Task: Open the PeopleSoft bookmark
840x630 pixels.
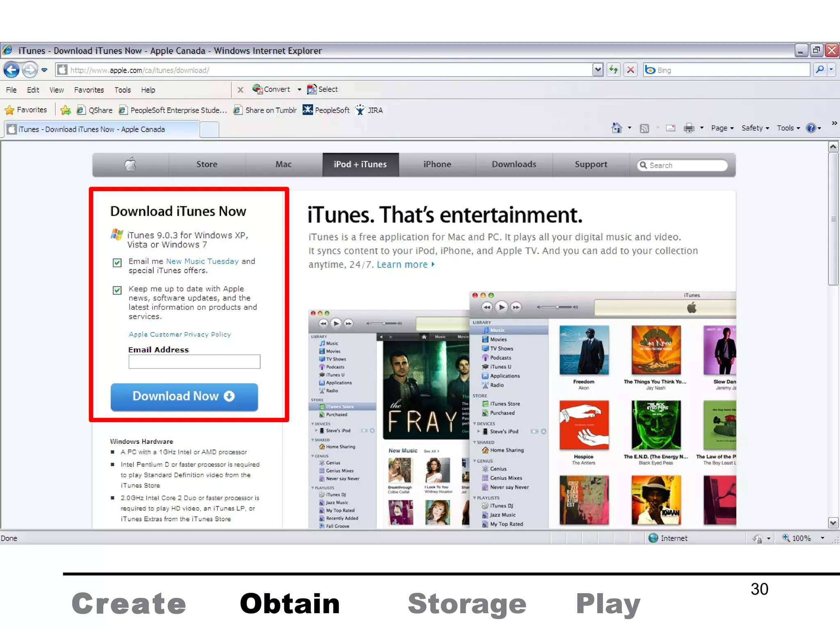Action: pos(326,110)
